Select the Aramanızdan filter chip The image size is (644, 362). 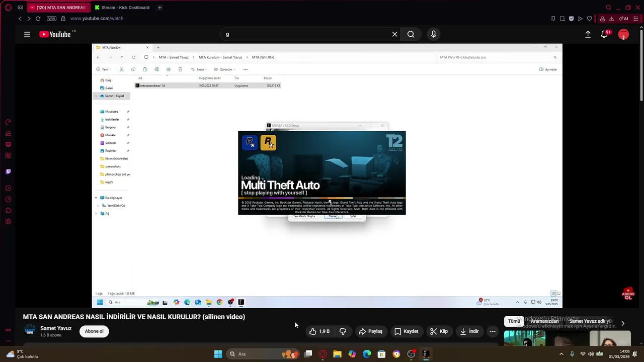pos(545,321)
